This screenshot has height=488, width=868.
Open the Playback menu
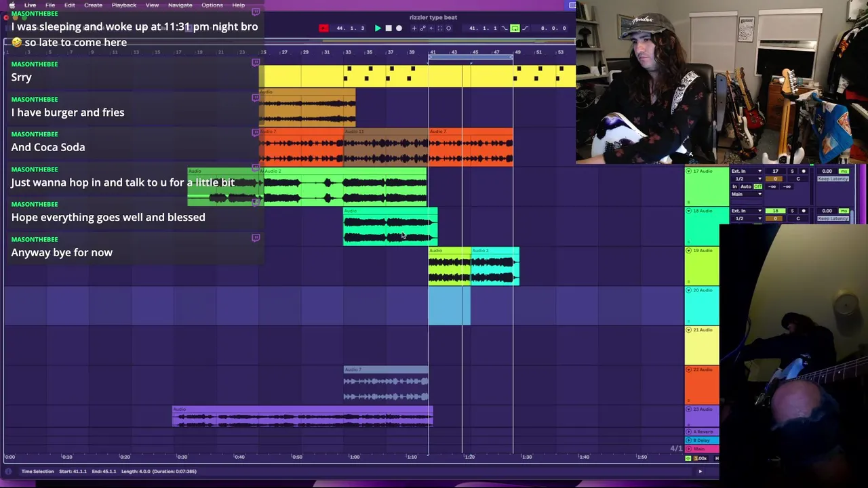123,5
